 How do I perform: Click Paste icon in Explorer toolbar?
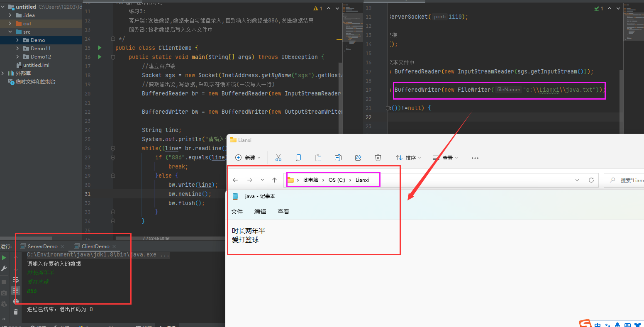click(x=318, y=158)
